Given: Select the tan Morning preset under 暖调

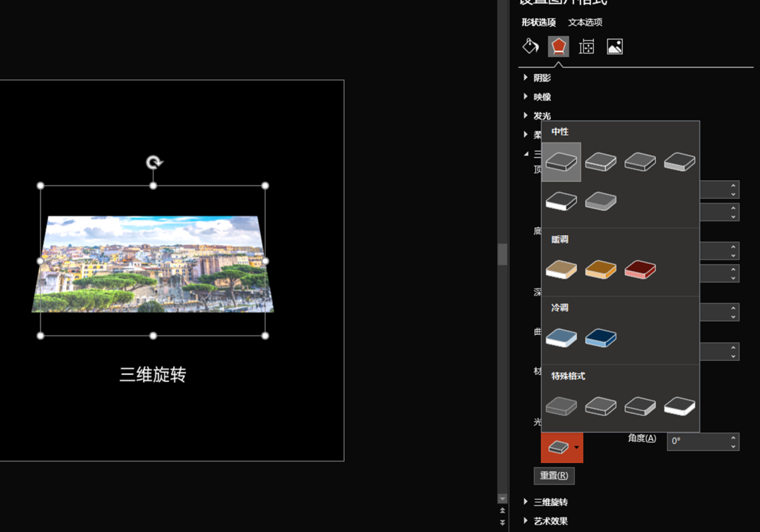Looking at the screenshot, I should (562, 270).
